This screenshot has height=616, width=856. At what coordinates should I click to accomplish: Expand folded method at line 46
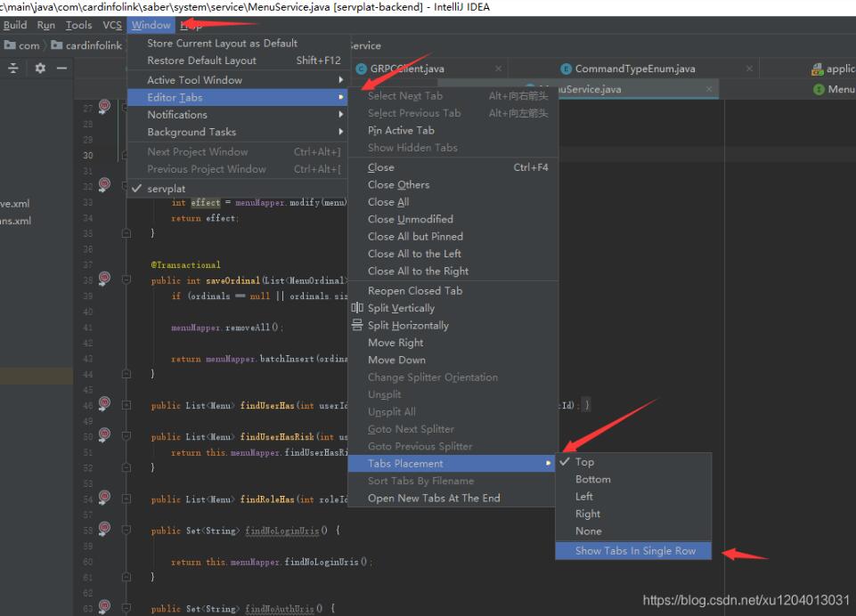[x=126, y=406]
